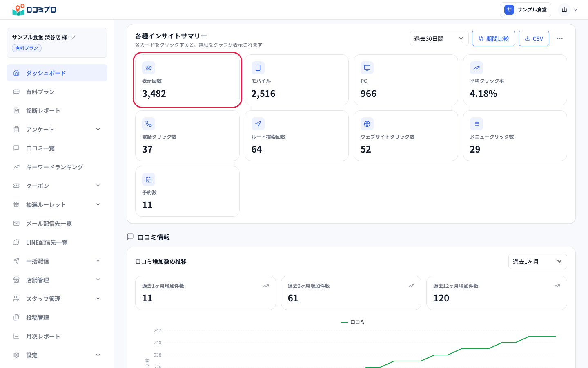Screen dimensions: 588x368
Task: Click the trend icon on 過去1ヶ月増加件数 card
Action: coord(266,286)
